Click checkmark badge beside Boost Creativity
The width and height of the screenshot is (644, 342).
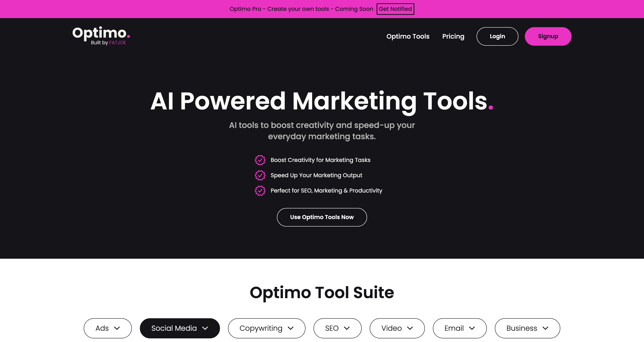[x=260, y=160]
